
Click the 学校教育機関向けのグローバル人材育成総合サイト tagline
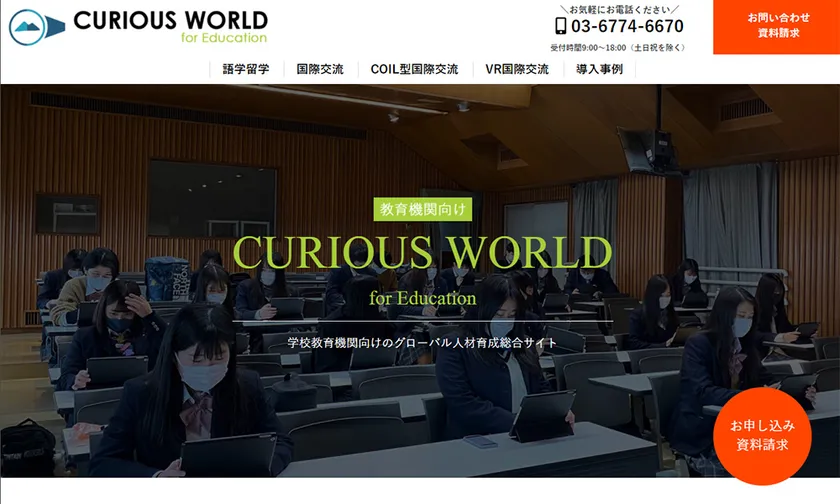click(420, 342)
